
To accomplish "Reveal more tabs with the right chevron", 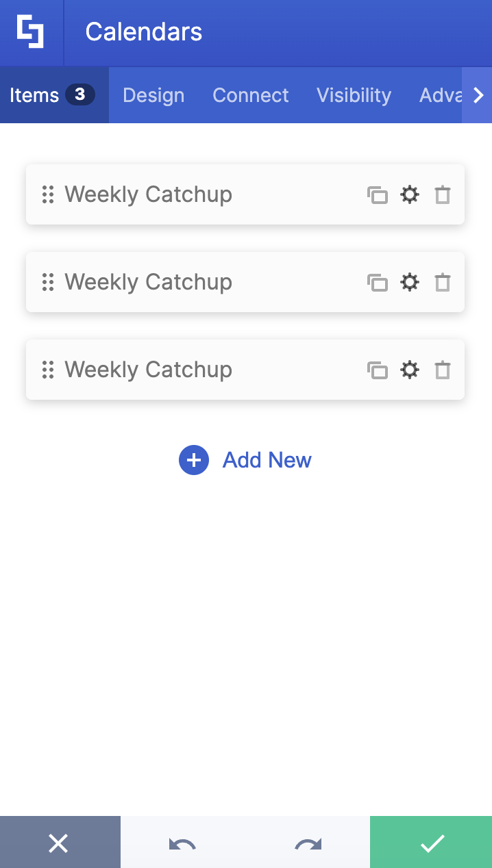I will pos(478,95).
